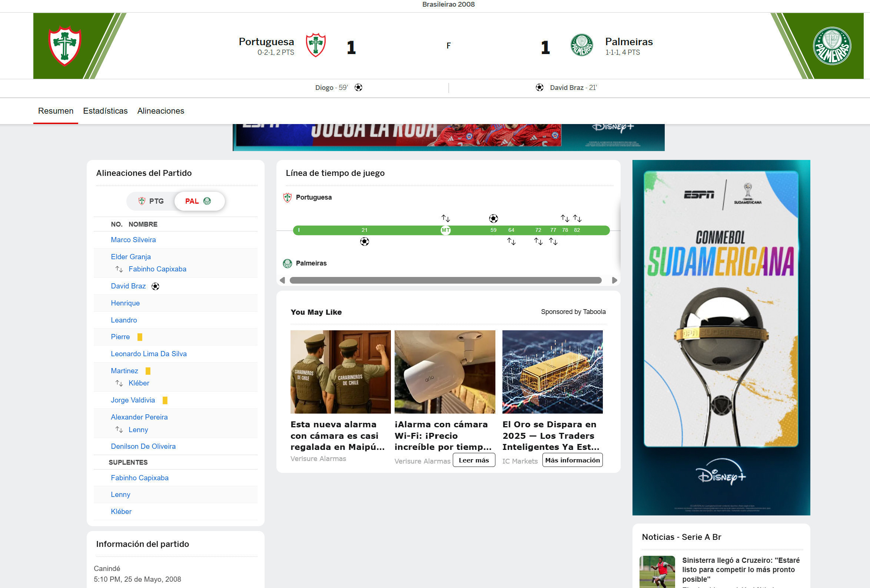
Task: Open the Juega La Roja banner ad
Action: 448,137
